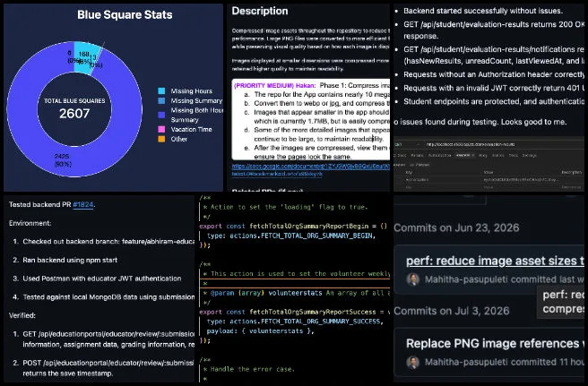This screenshot has width=588, height=386.
Task: Click 'FETCH_TOTAL_ORG_SUMMARY_BEGIN' action type in the code
Action: click(x=316, y=236)
